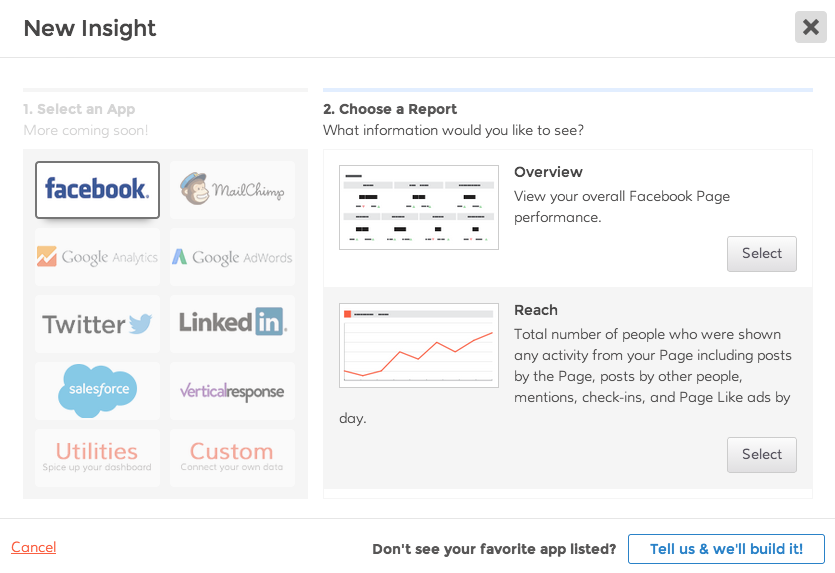Choose the Twitter app tile
This screenshot has width=835, height=573.
click(x=97, y=324)
